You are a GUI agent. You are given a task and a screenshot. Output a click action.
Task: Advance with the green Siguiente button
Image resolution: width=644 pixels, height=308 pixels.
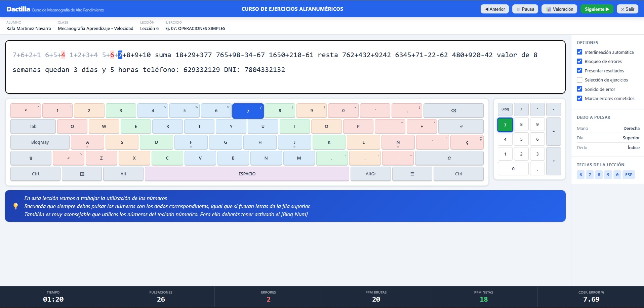597,9
